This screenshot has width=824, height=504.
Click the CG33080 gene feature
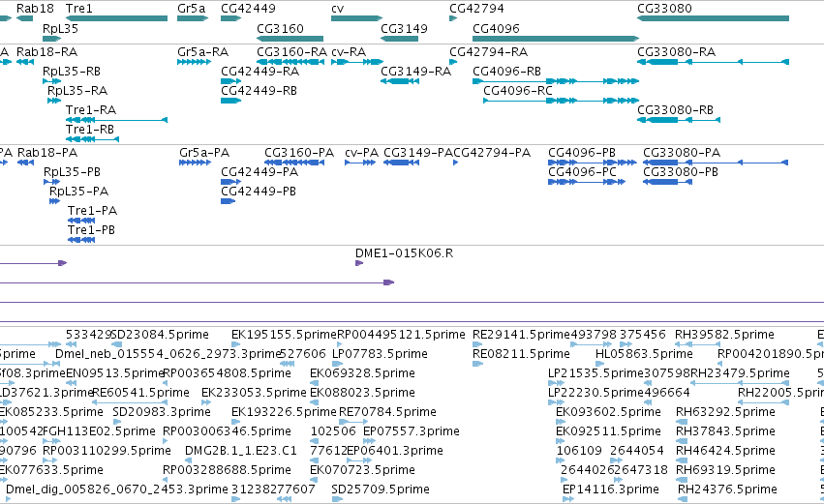713,18
